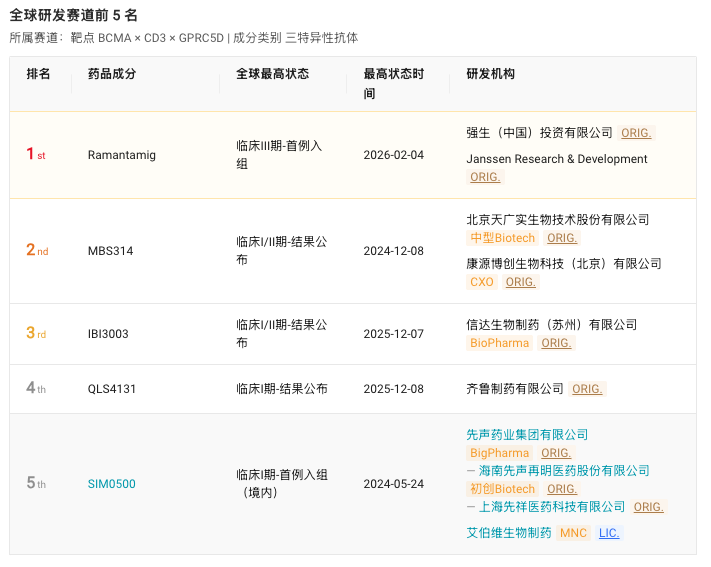
Task: Click the BioPharma tag for 信达生物
Action: [x=499, y=343]
